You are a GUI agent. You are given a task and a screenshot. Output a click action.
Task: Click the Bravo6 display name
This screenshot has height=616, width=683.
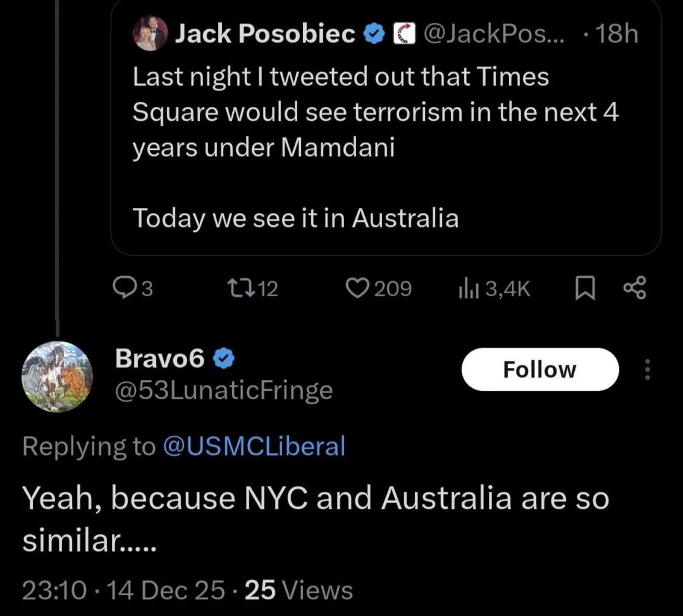(x=160, y=358)
